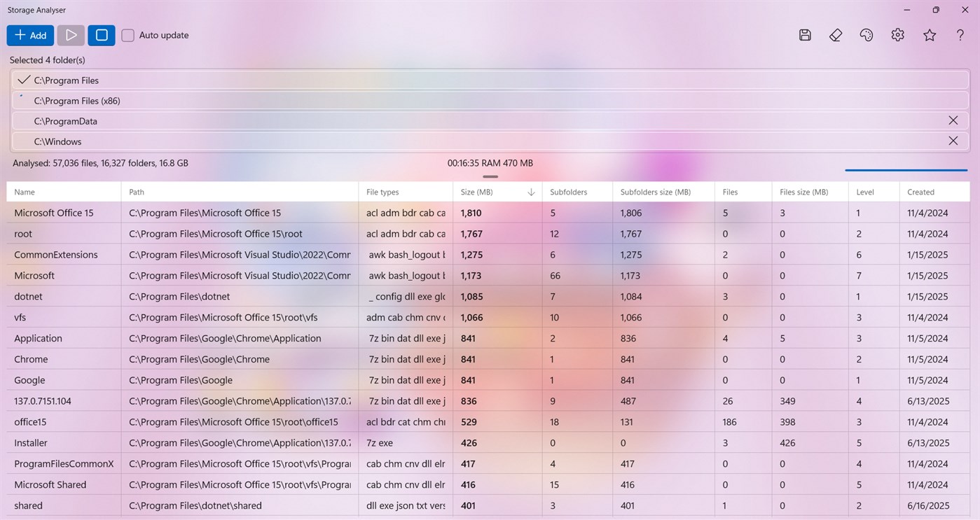Uncheck the C:\Program Files folder entry
This screenshot has width=980, height=520.
[x=23, y=79]
